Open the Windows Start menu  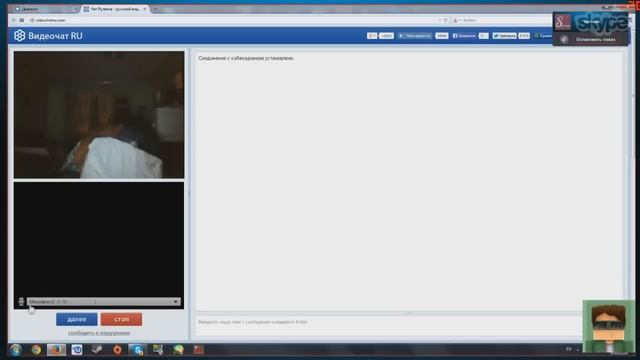[16, 350]
